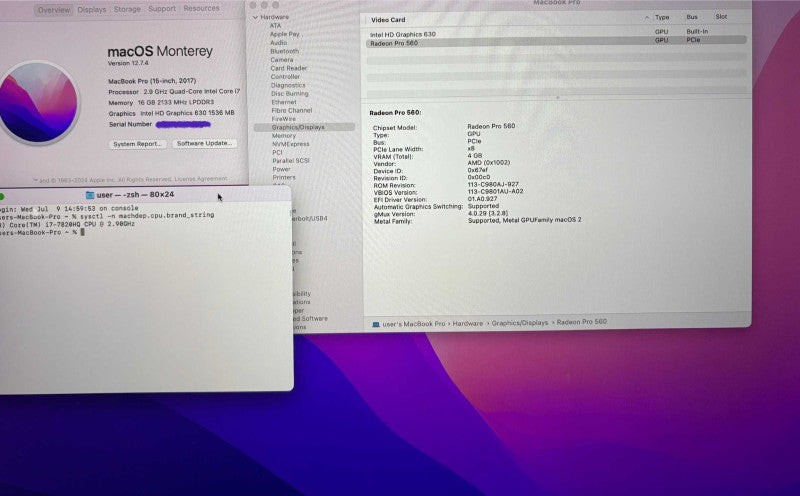Open the Support tab
800x496 pixels.
[x=162, y=9]
